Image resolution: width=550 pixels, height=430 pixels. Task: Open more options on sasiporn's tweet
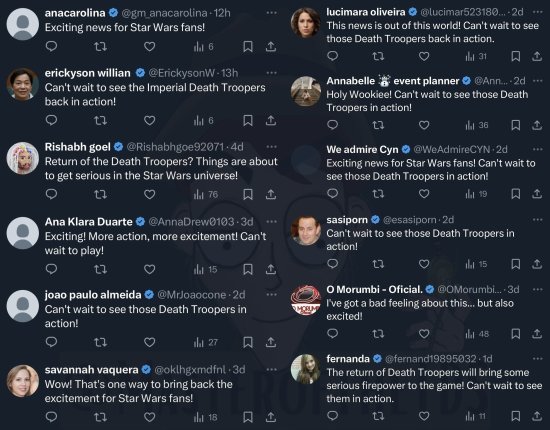pyautogui.click(x=537, y=220)
